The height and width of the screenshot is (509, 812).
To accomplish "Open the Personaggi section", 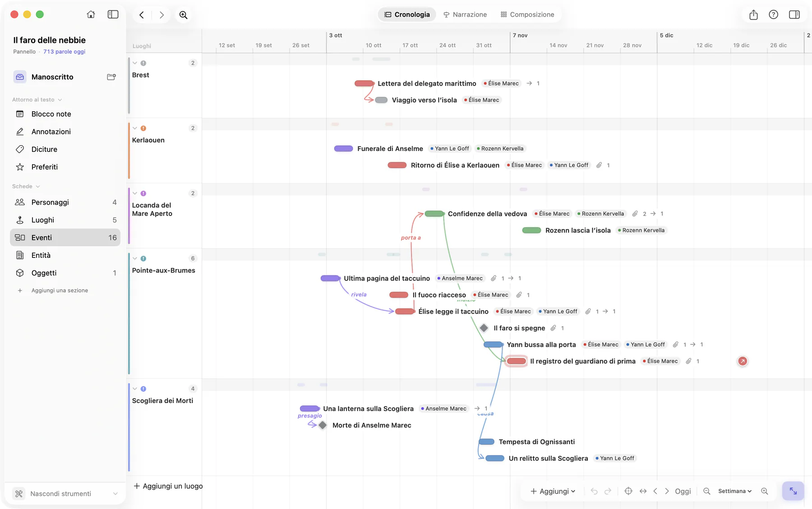I will click(x=65, y=202).
